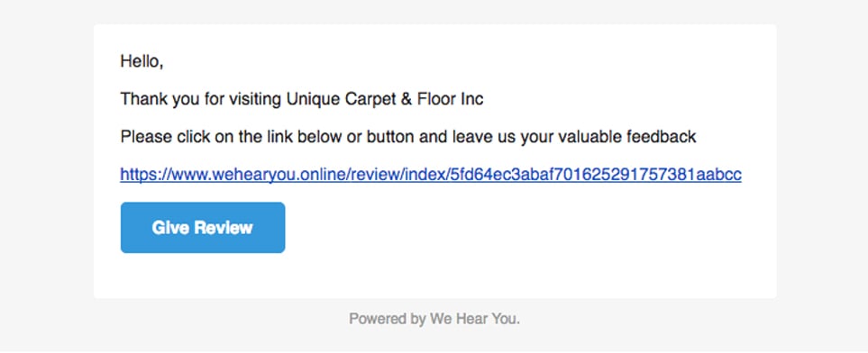This screenshot has height=353, width=868.
Task: Click the 'Hello,' greeting text
Action: (142, 61)
